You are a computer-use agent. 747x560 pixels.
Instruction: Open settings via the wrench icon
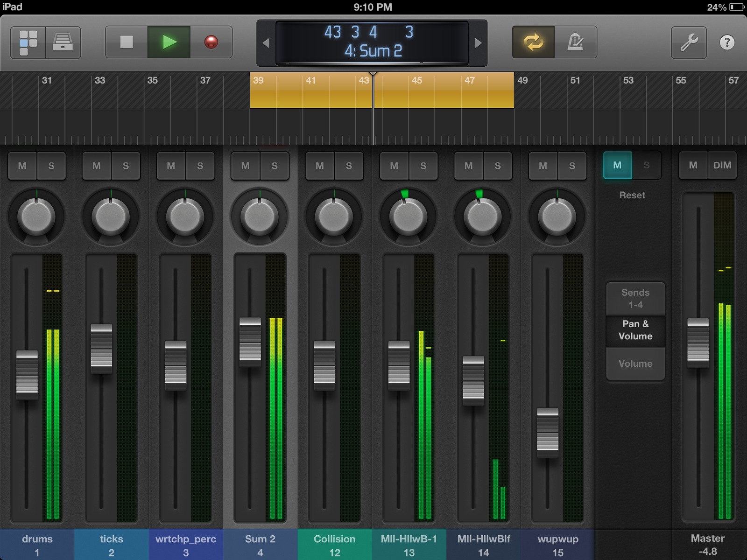pos(690,42)
